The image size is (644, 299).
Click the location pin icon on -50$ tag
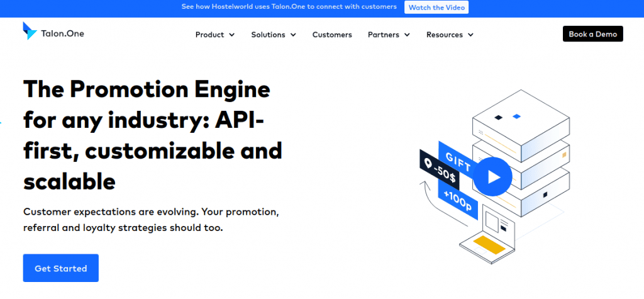pos(430,163)
